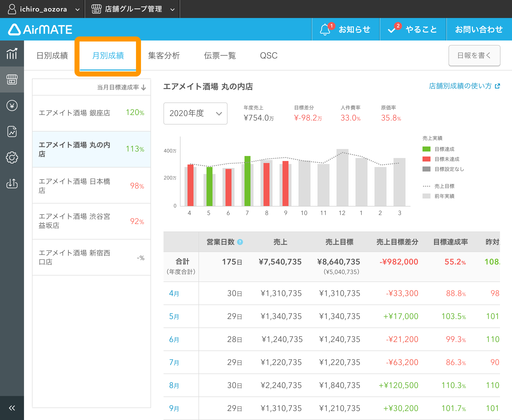
Task: Click the +¥120,500 cell in 8月 row
Action: pos(398,385)
